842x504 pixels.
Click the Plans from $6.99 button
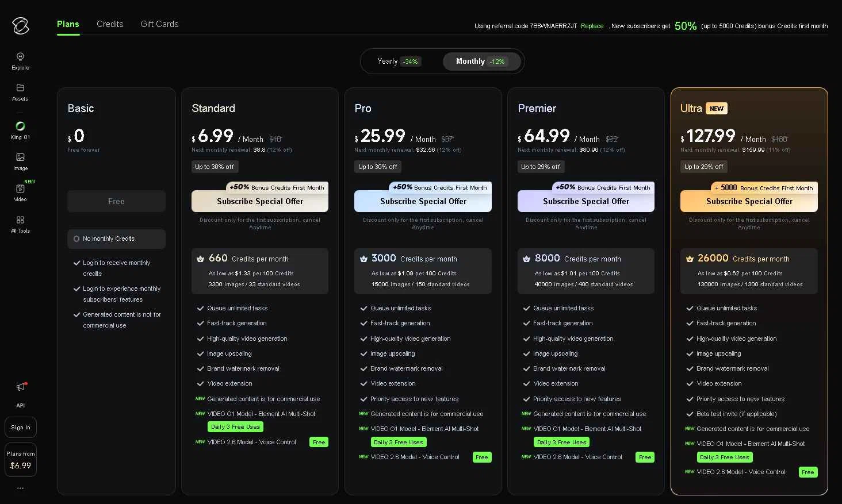[x=21, y=460]
